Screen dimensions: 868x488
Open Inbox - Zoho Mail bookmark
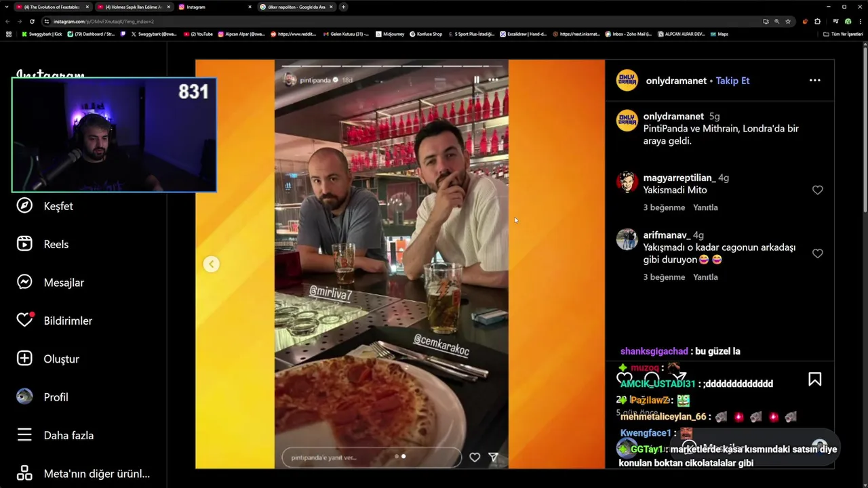pos(629,34)
